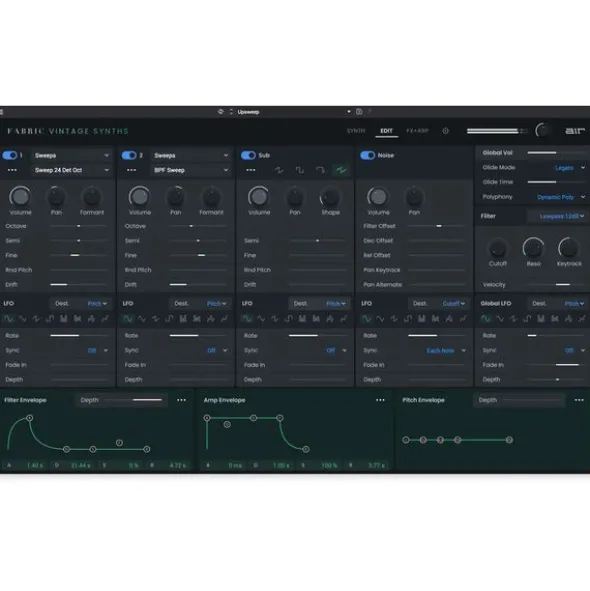The width and height of the screenshot is (590, 591).
Task: Click Filter Envelope attack peak point
Action: (30, 418)
